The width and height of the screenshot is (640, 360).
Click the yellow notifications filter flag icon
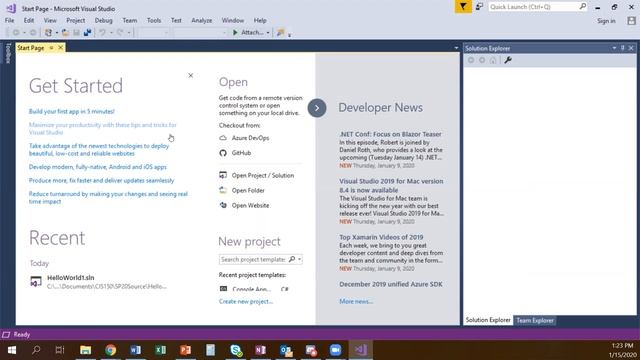coord(463,7)
